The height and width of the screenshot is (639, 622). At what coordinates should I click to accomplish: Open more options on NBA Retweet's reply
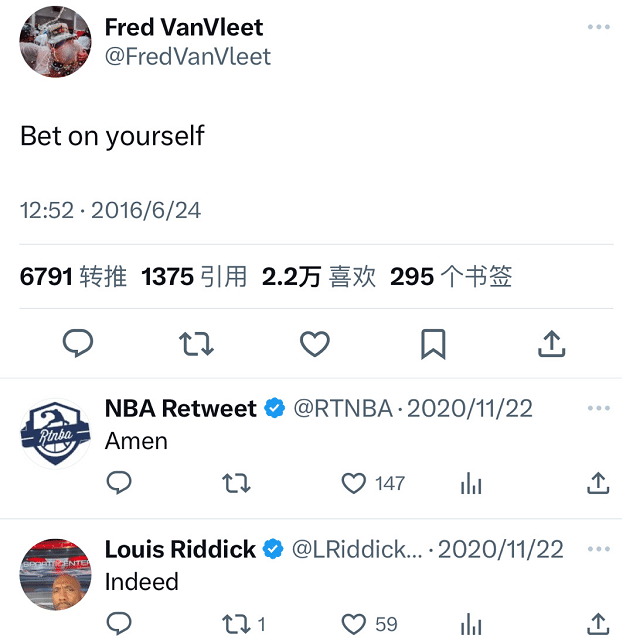point(598,408)
